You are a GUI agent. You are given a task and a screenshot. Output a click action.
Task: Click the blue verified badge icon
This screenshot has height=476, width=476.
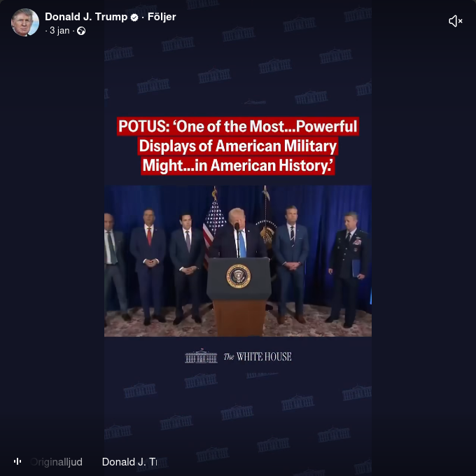[134, 17]
